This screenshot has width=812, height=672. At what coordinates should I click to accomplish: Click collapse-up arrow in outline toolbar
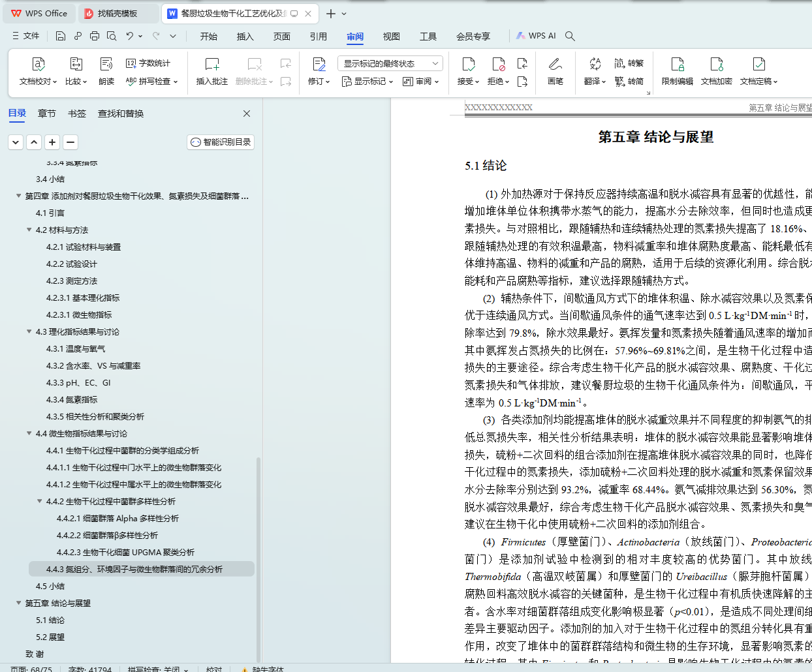point(35,142)
